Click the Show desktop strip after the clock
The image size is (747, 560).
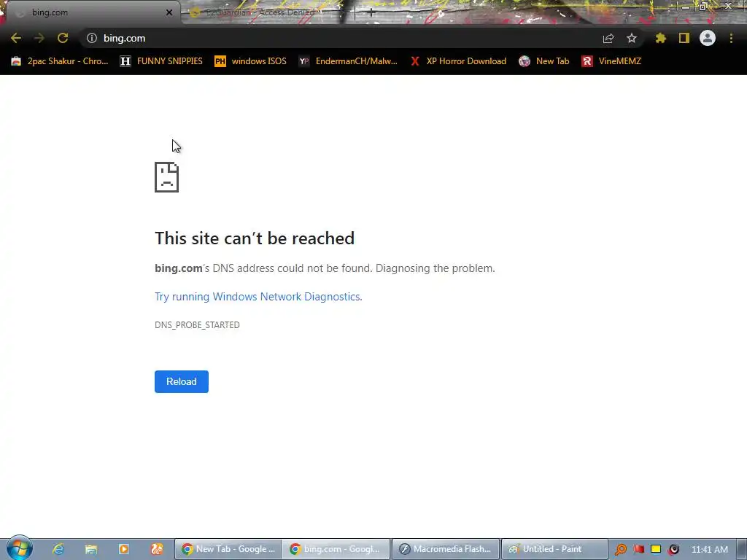[x=741, y=549]
